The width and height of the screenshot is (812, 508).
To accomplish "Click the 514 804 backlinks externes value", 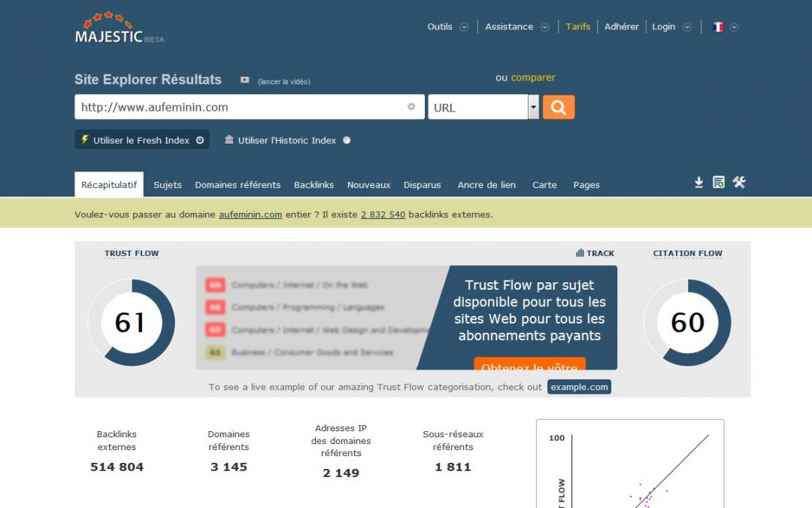I will click(x=117, y=467).
